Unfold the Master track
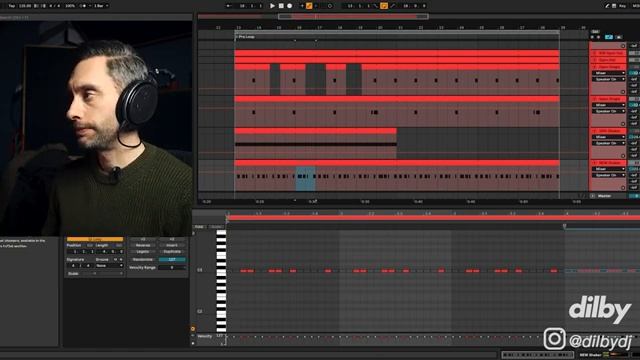This screenshot has width=640, height=360. [593, 196]
